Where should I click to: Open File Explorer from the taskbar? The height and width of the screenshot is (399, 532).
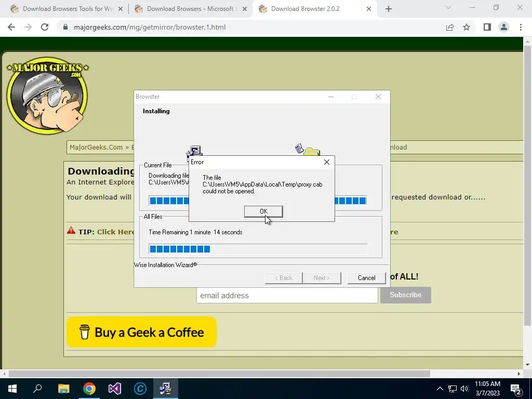pyautogui.click(x=63, y=389)
